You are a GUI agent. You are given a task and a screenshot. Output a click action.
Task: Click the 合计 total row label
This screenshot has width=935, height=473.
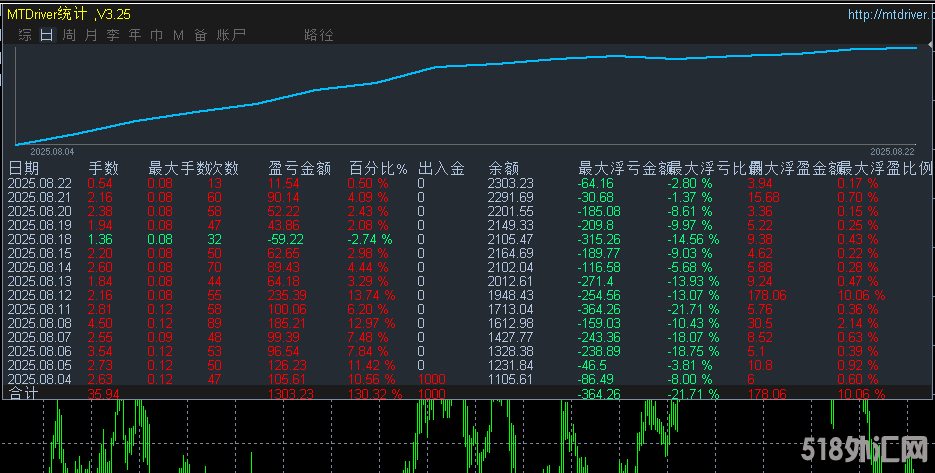tap(24, 394)
